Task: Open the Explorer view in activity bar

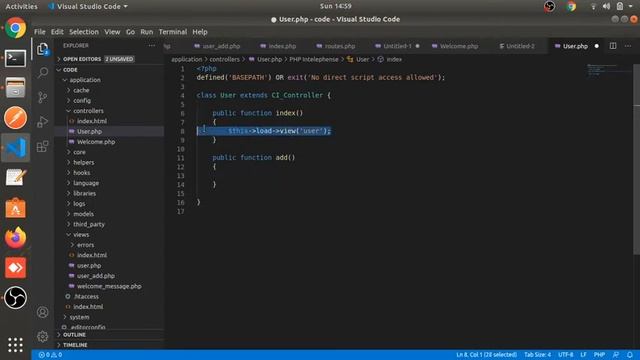Action: [x=42, y=49]
